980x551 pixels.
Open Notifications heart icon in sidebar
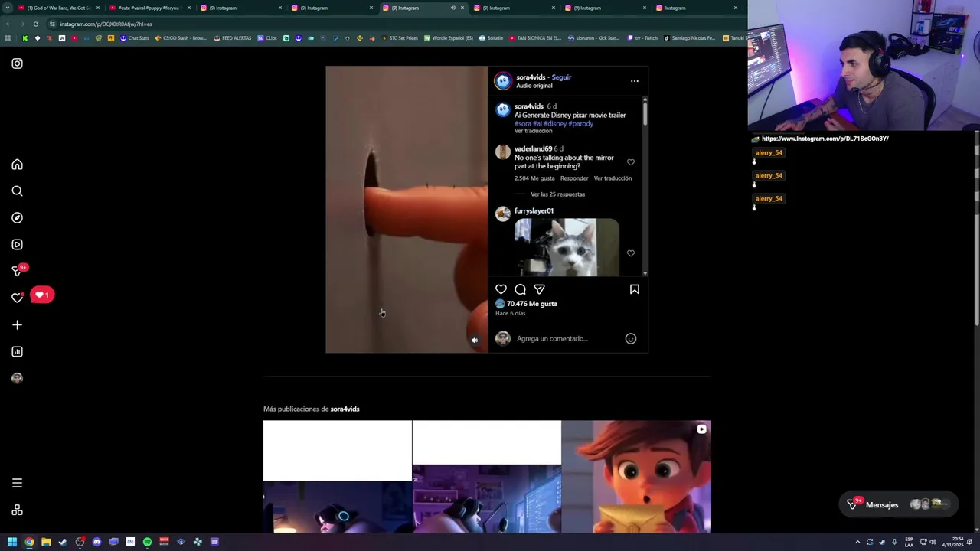tap(17, 298)
